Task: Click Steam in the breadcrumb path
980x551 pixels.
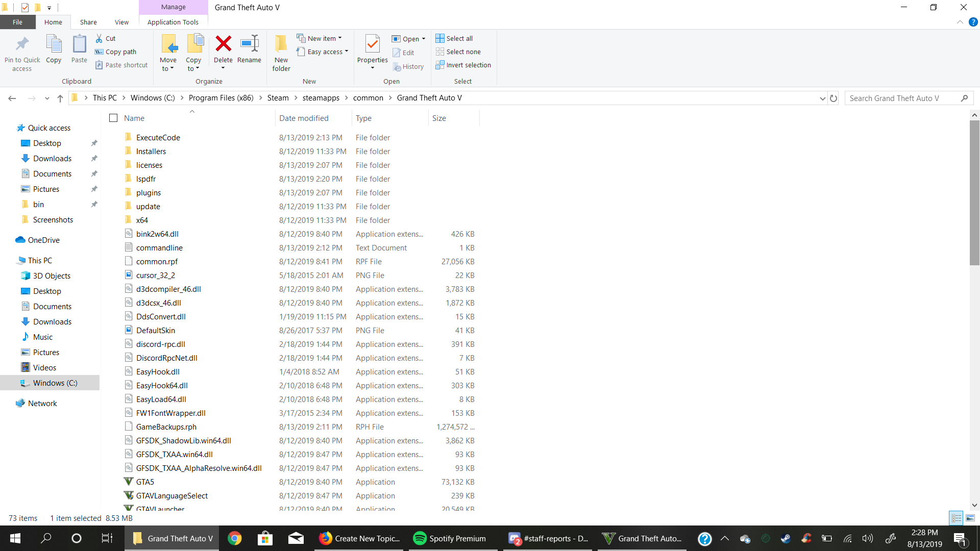Action: 278,98
